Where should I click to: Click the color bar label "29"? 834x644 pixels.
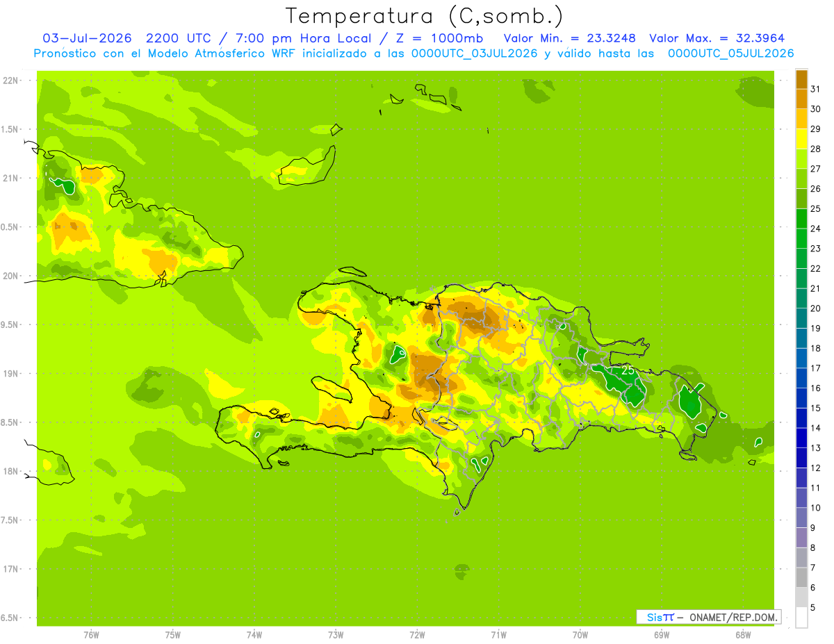click(x=816, y=129)
